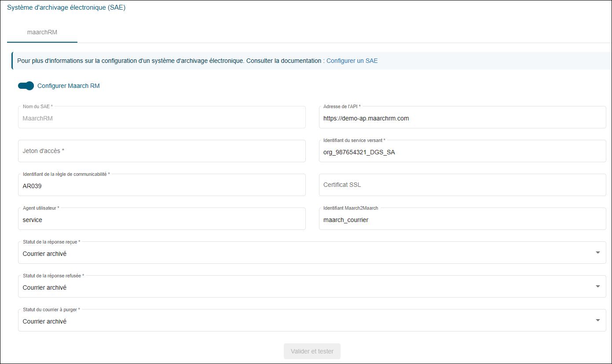The width and height of the screenshot is (612, 364).
Task: Focus the Certificat SSL field
Action: coord(462,185)
